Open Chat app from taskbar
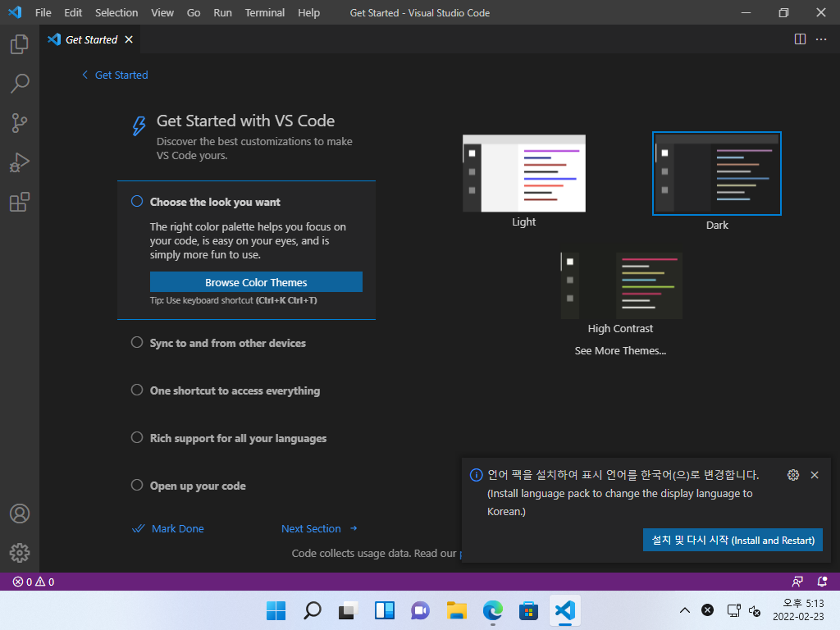Screen dimensions: 840x630 (421, 610)
